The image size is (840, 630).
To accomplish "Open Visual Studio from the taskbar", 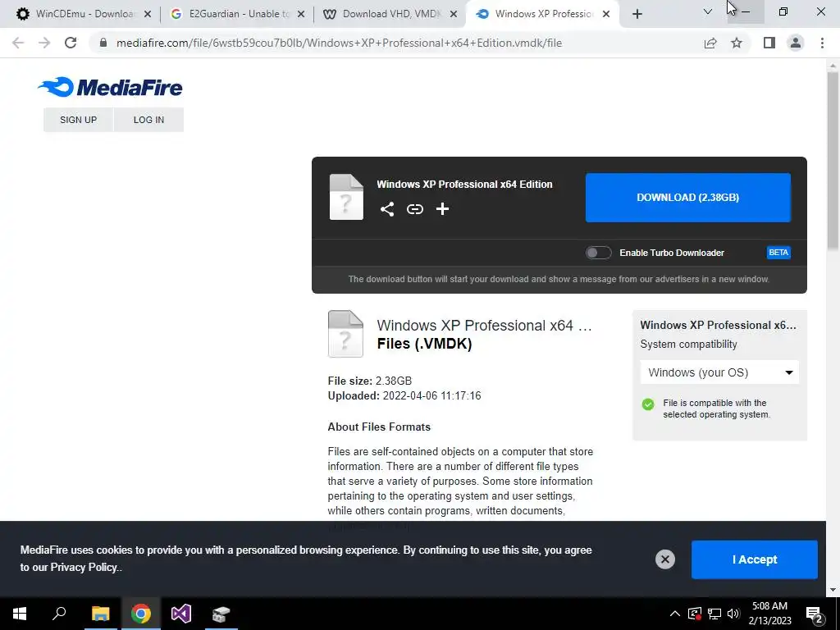I will [x=181, y=614].
